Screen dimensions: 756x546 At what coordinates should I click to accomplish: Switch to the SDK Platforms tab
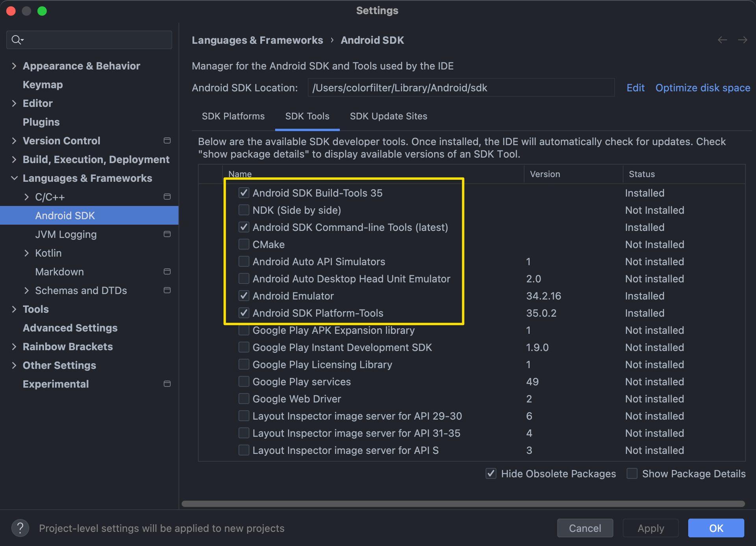pos(233,116)
